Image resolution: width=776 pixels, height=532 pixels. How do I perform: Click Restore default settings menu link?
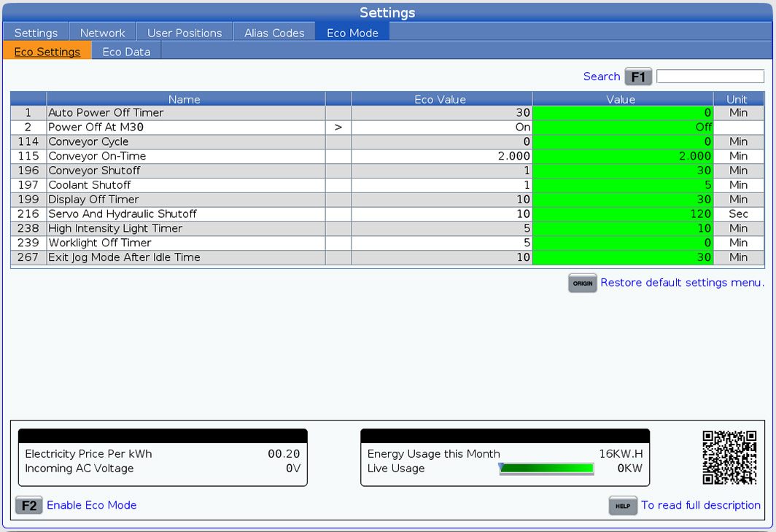pos(682,283)
